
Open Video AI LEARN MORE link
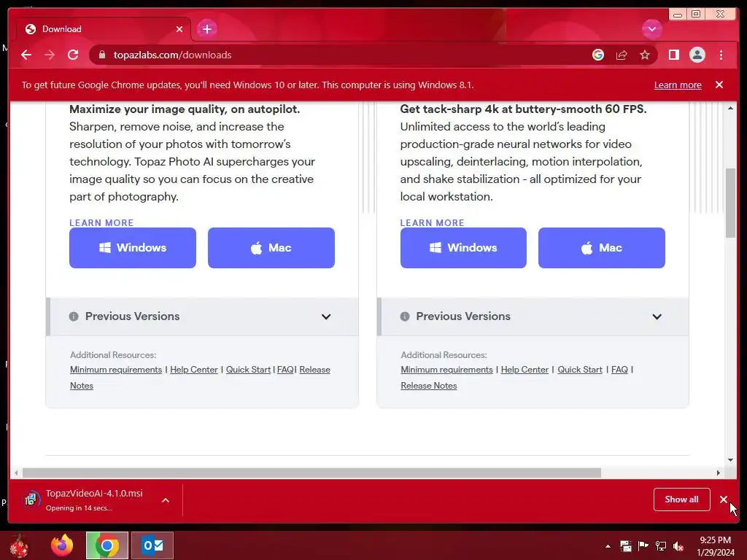click(x=432, y=223)
